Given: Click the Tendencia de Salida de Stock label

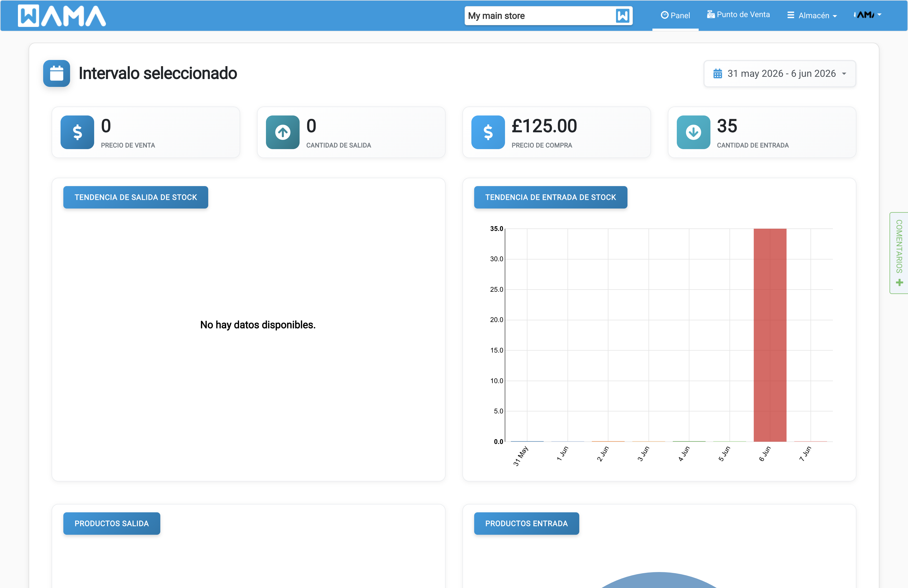Looking at the screenshot, I should point(135,197).
